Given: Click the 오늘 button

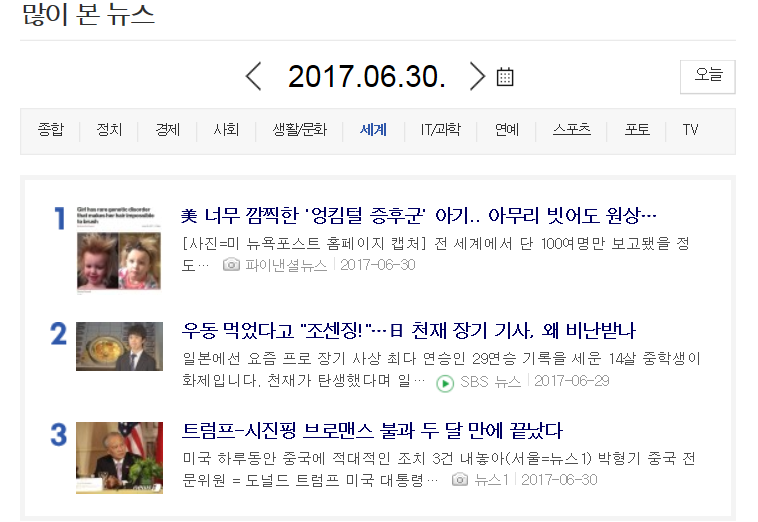Looking at the screenshot, I should pos(708,76).
